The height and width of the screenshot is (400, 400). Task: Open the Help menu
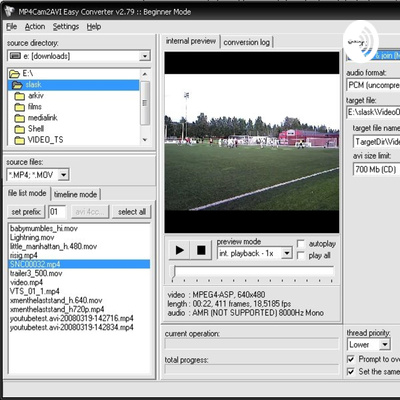coord(94,27)
